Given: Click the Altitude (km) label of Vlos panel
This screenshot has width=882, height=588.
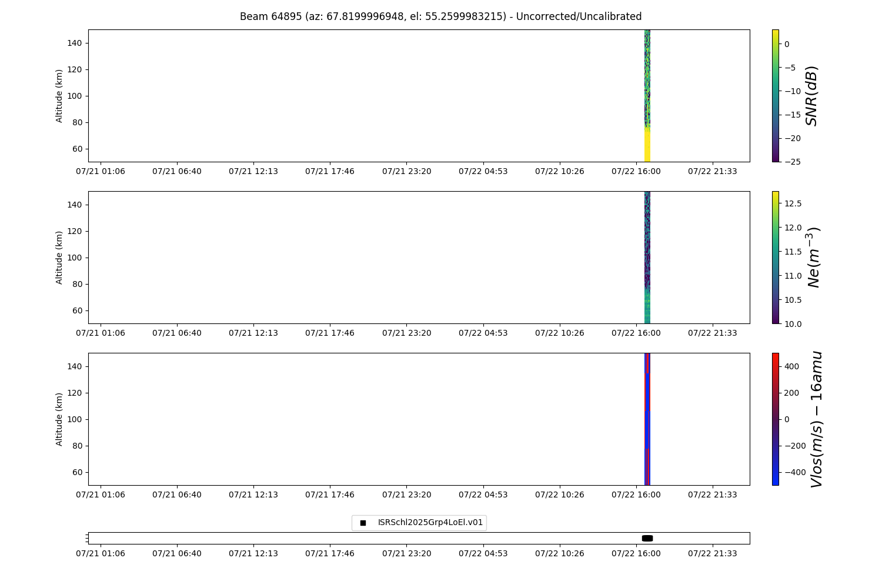Looking at the screenshot, I should [59, 419].
